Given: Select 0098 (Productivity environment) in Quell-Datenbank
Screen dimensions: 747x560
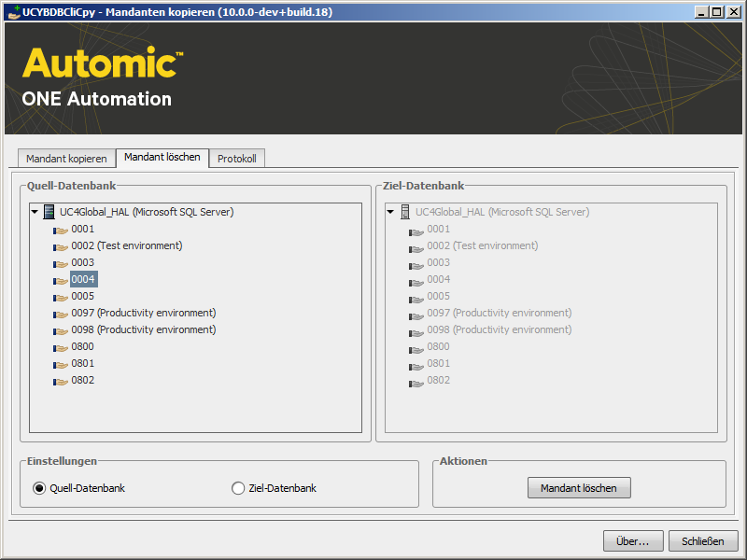Looking at the screenshot, I should tap(144, 329).
